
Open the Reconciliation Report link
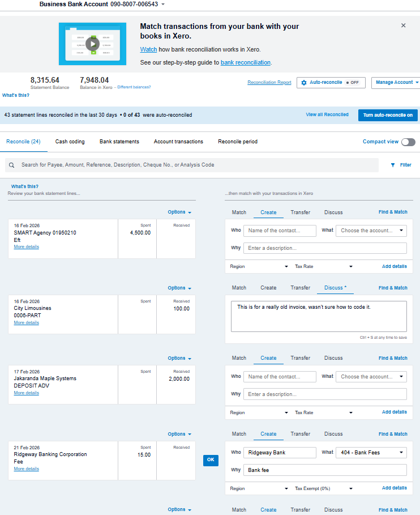[x=269, y=83]
